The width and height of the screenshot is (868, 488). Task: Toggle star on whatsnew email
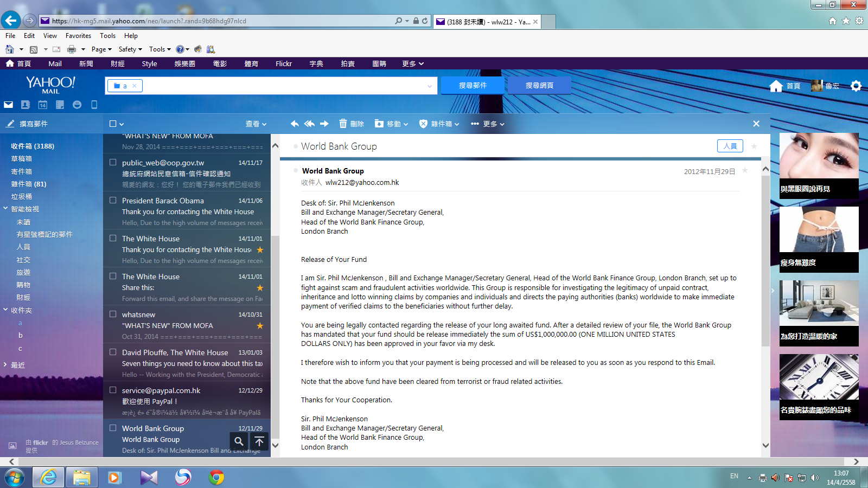pyautogui.click(x=260, y=326)
